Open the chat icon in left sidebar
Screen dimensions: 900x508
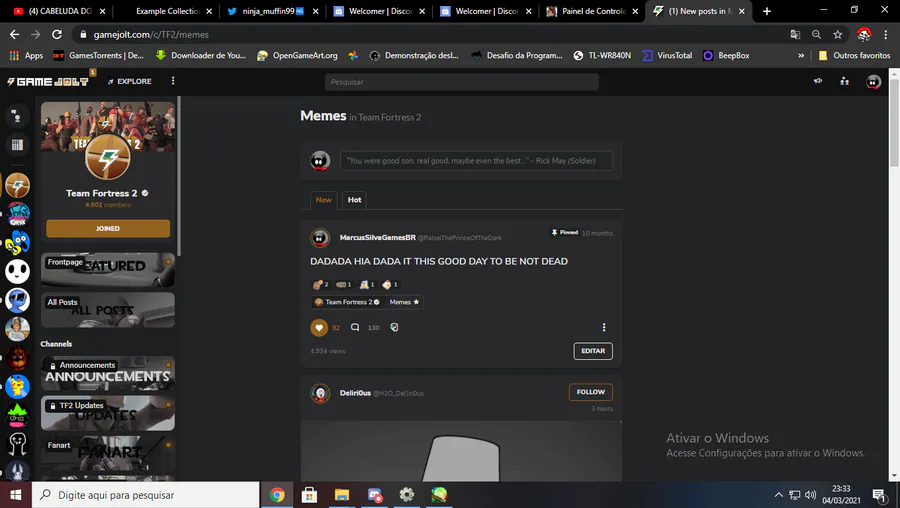(17, 116)
